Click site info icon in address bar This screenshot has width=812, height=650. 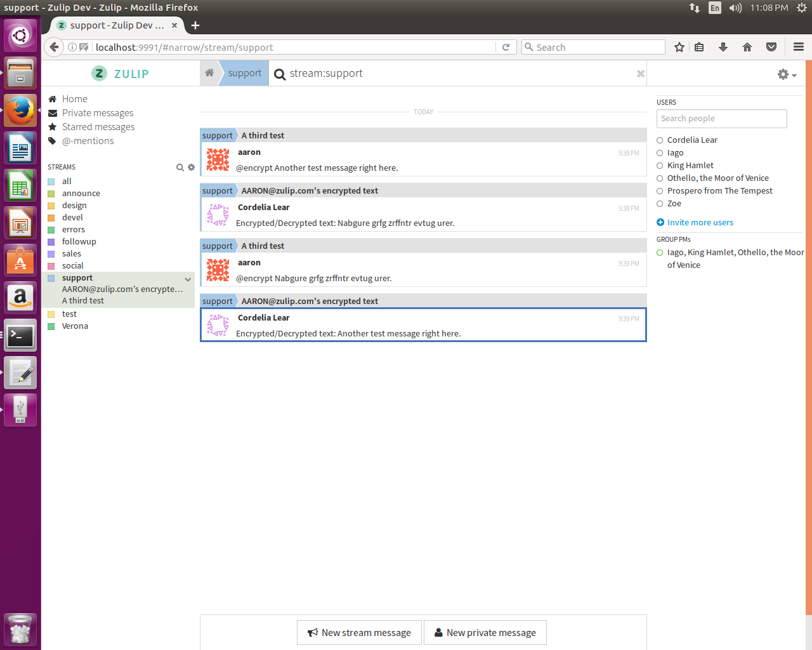click(72, 47)
